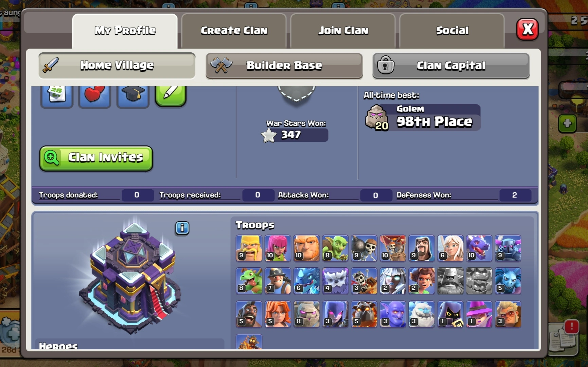The width and height of the screenshot is (588, 367).
Task: Tap the Goblin troop icon
Action: pos(335,248)
